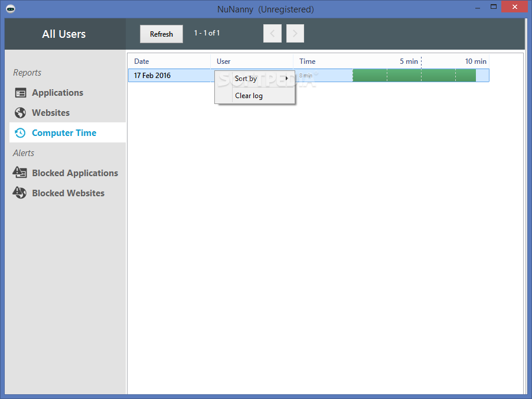Click the NuNanny app icon in title bar
The image size is (532, 399).
pos(11,9)
